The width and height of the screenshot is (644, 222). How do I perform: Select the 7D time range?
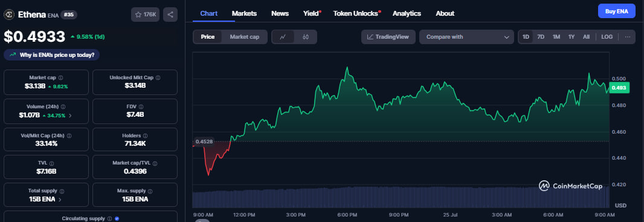[541, 36]
